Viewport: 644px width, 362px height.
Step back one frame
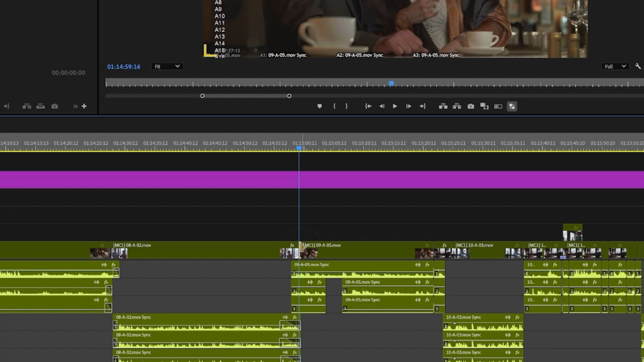point(381,106)
